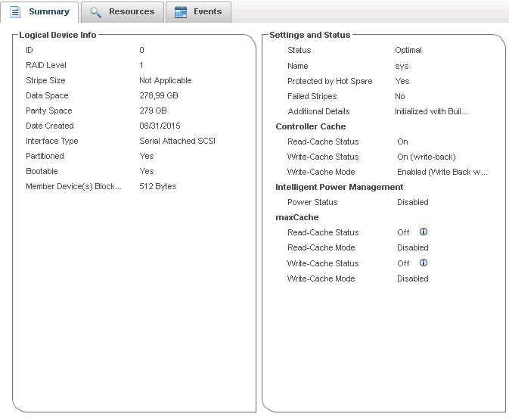This screenshot has width=509, height=420.
Task: Click the Date Created value 08/31/2015
Action: 160,126
